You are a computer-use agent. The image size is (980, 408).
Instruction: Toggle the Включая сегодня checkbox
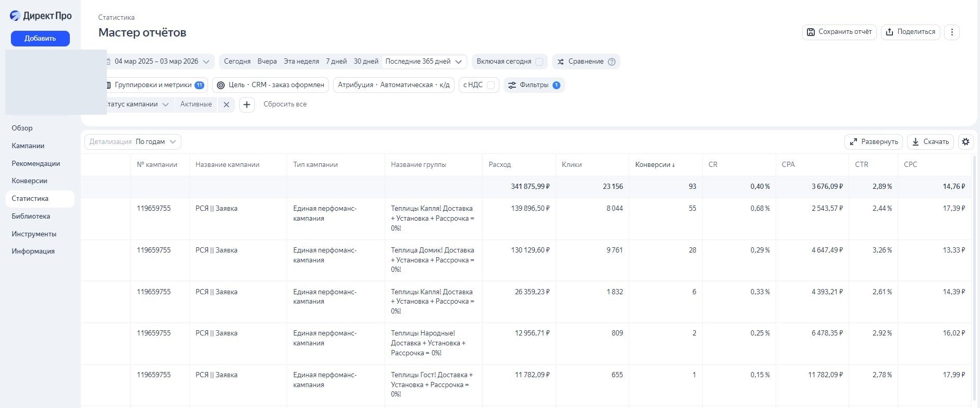point(540,62)
